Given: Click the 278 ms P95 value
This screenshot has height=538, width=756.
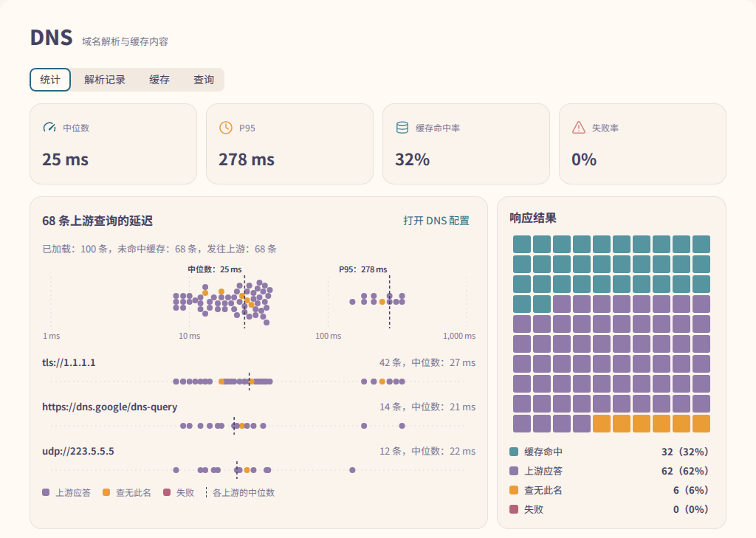Looking at the screenshot, I should click(x=247, y=159).
